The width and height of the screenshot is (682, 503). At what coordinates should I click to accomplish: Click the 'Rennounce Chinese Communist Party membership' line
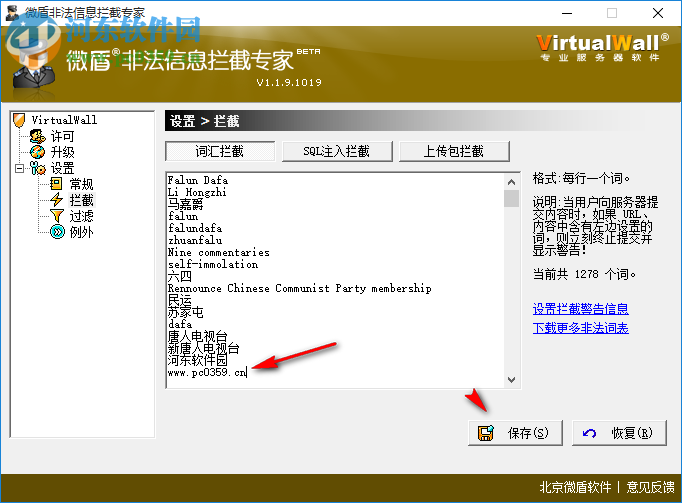300,288
